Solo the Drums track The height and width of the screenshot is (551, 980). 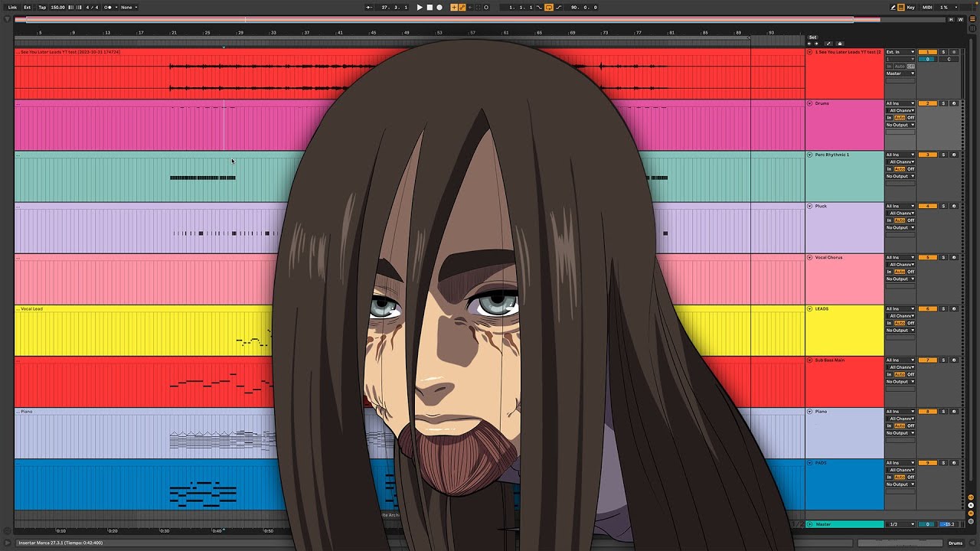point(944,103)
